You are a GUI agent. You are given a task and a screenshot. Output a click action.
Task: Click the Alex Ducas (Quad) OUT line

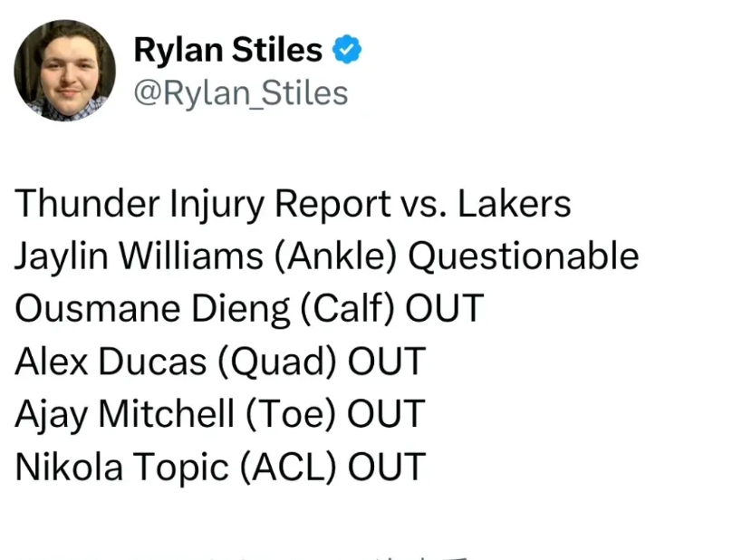pyautogui.click(x=220, y=362)
